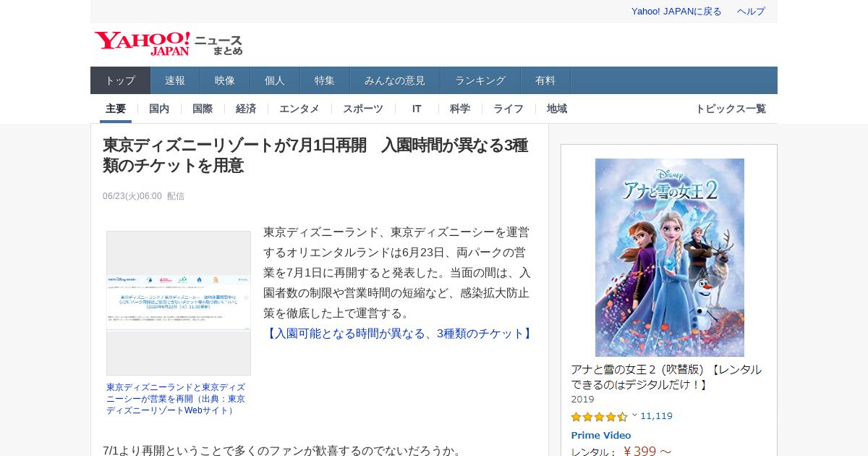Click the 06/23(火)06:00 配信 timestamp
This screenshot has height=456, width=868.
143,196
